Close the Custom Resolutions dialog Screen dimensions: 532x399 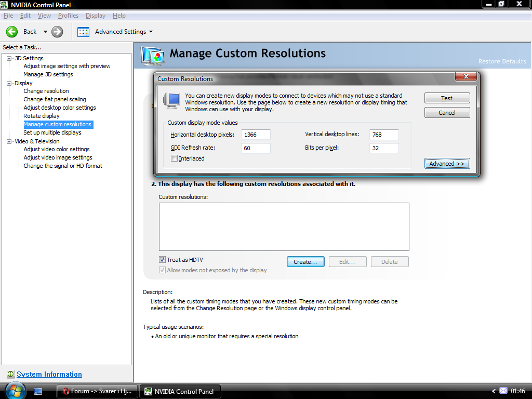pos(466,77)
